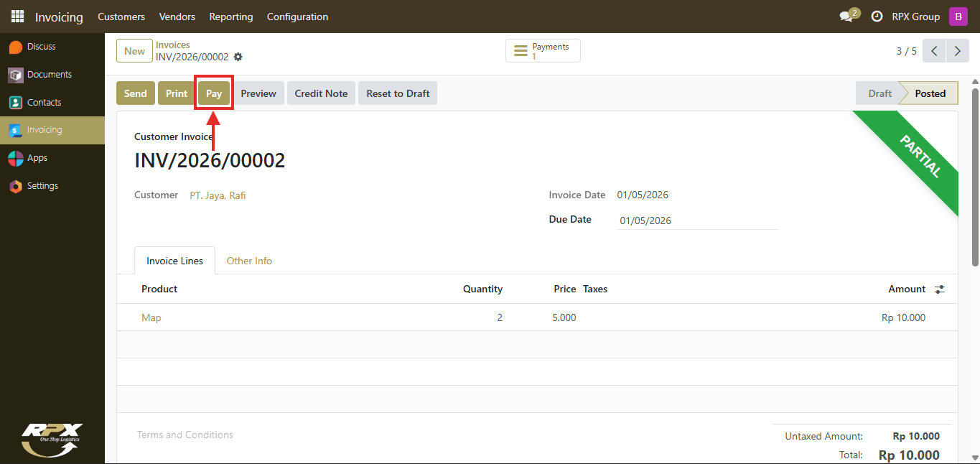Expand the Reporting menu

(231, 17)
